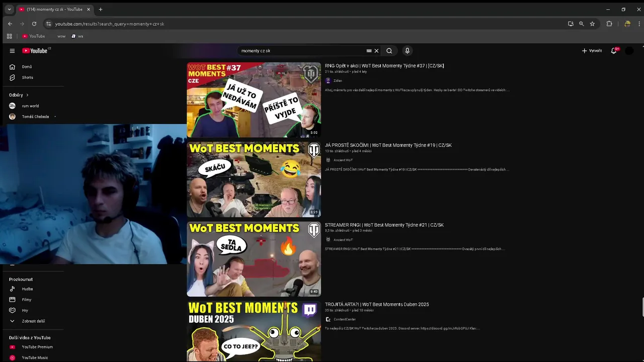Open the Chrome profile avatar

[x=627, y=24]
